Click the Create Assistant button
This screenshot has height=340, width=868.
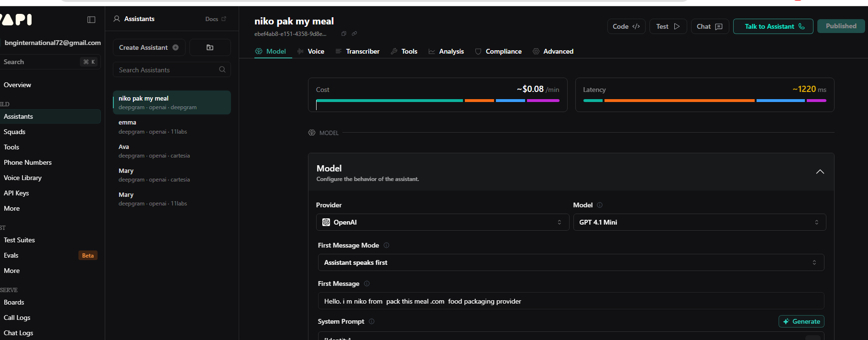[149, 47]
